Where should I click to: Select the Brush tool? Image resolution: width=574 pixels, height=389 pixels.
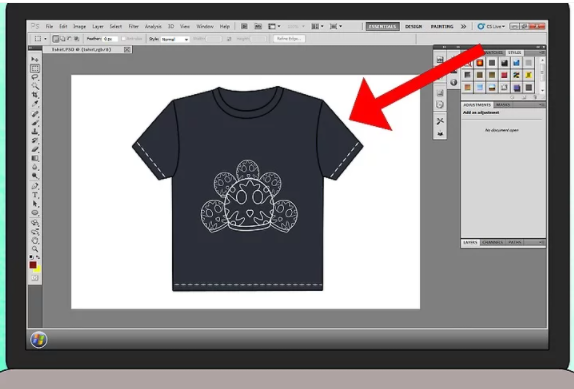pyautogui.click(x=35, y=123)
